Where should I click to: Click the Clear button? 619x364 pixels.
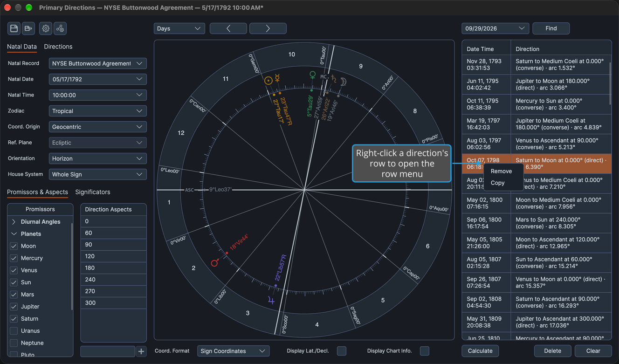click(x=593, y=351)
